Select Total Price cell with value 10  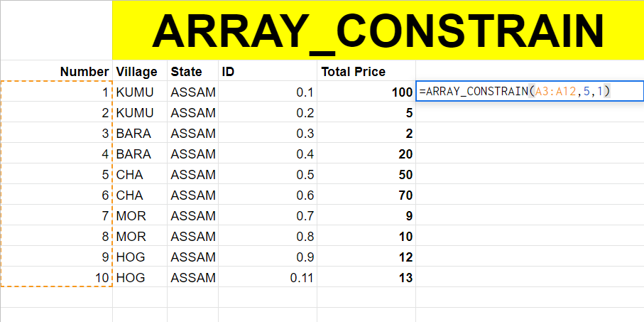tap(366, 235)
